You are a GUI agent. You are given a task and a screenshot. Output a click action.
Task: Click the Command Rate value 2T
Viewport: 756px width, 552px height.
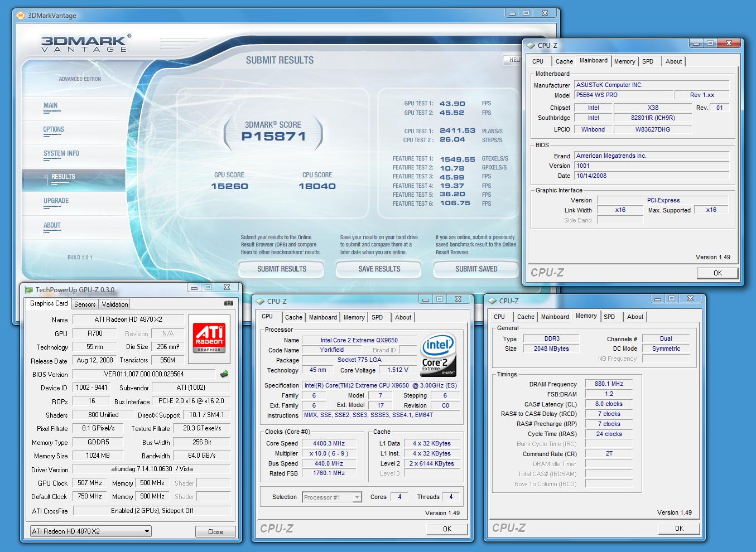pos(609,454)
